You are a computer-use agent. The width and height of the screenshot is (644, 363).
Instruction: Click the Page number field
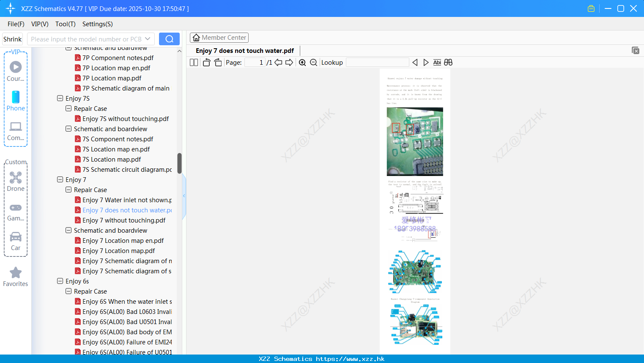coord(255,63)
